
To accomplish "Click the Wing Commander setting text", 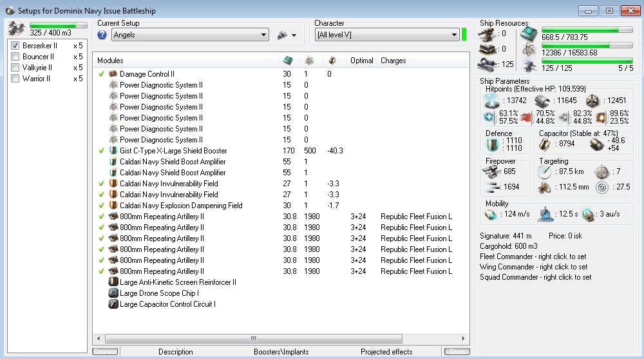I will [533, 267].
